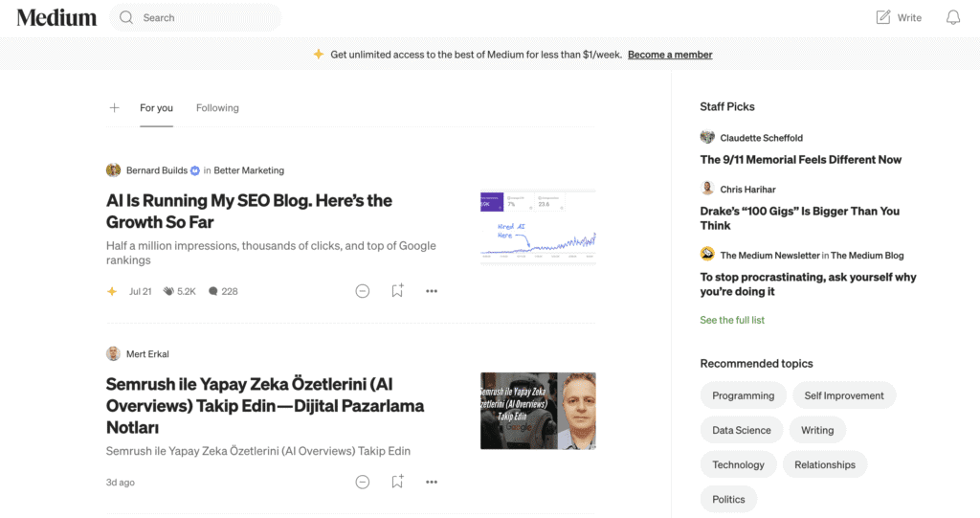Viewport: 980px width, 518px height.
Task: Click the Become a member link
Action: pos(670,55)
